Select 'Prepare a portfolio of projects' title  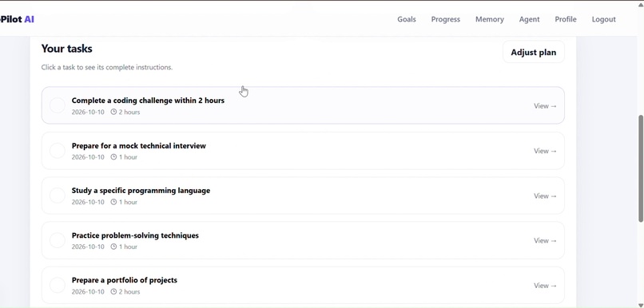tap(125, 280)
